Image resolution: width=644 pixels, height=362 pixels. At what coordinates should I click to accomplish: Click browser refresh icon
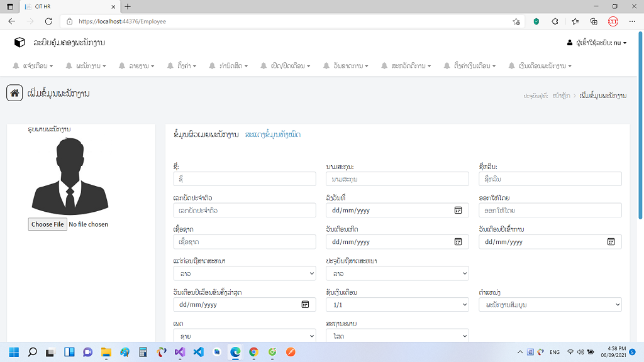coord(48,21)
